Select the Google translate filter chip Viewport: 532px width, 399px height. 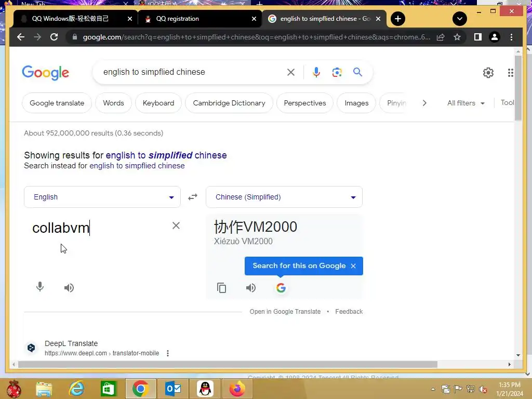coord(57,103)
